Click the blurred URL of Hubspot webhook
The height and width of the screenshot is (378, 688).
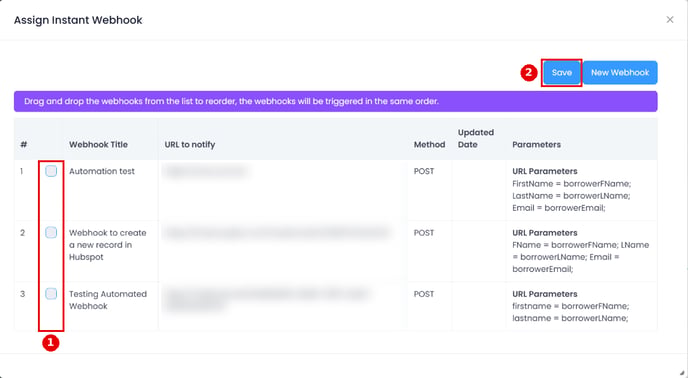click(x=277, y=233)
